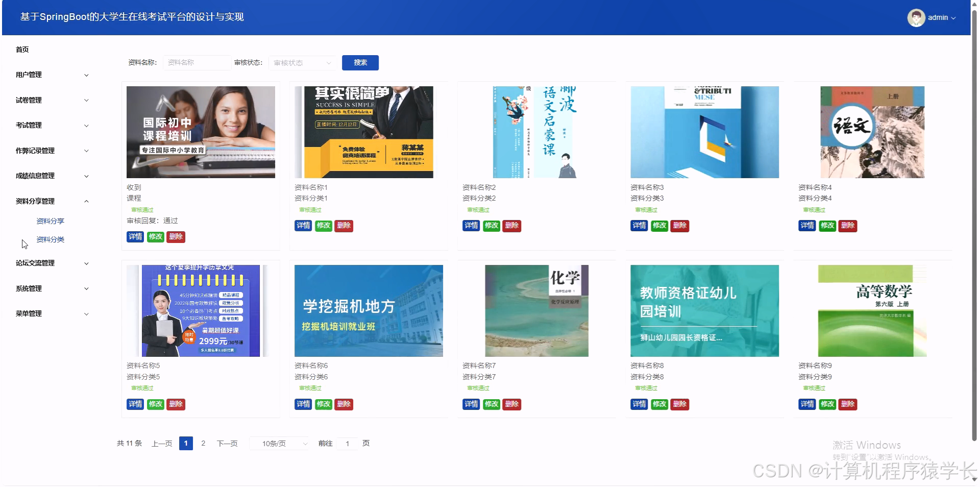Expand the 用户管理 menu chevron
Viewport: 980px width, 487px height.
point(86,75)
